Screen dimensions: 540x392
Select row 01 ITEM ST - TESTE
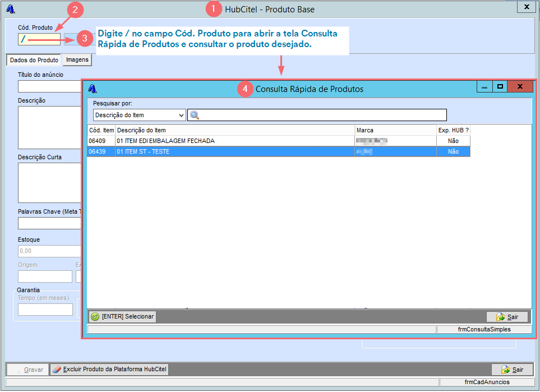(279, 151)
